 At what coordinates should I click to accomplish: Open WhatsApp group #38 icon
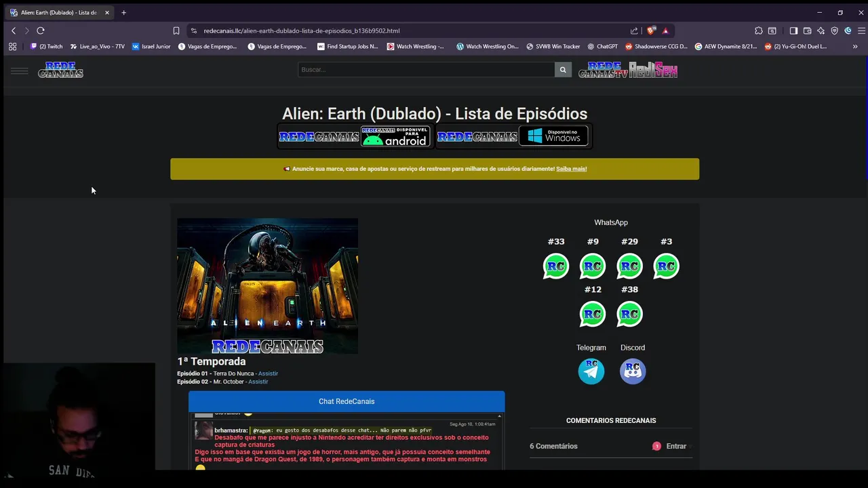point(629,314)
